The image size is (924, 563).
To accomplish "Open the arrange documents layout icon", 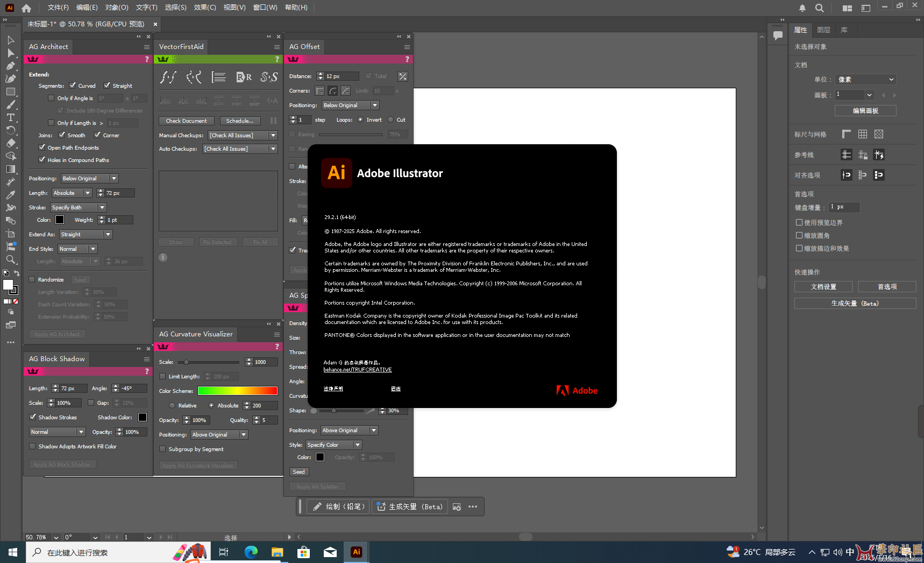I will click(x=848, y=8).
